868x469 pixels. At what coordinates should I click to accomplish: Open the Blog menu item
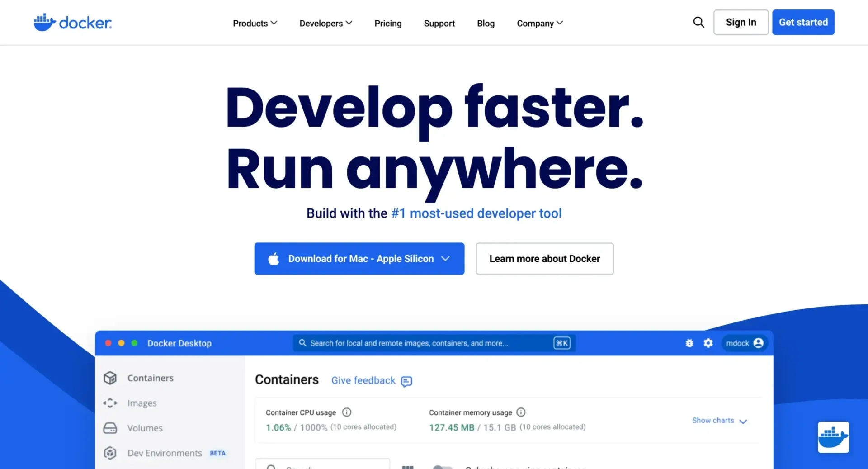[486, 23]
